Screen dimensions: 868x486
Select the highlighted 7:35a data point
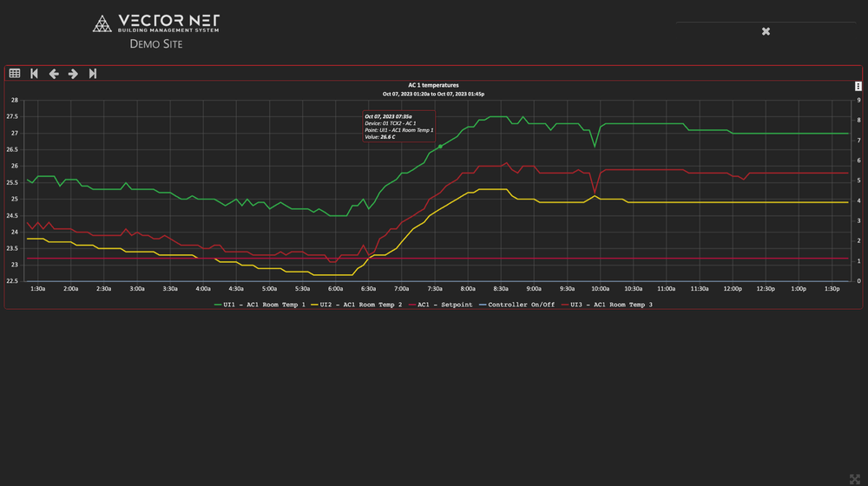coord(440,147)
